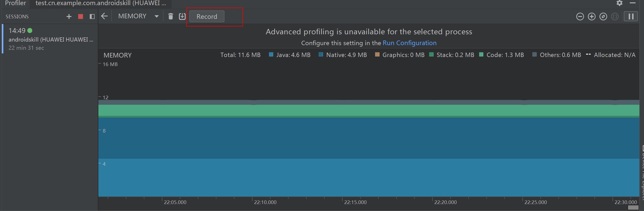Click the 22:15.000 timeline marker

click(355, 202)
